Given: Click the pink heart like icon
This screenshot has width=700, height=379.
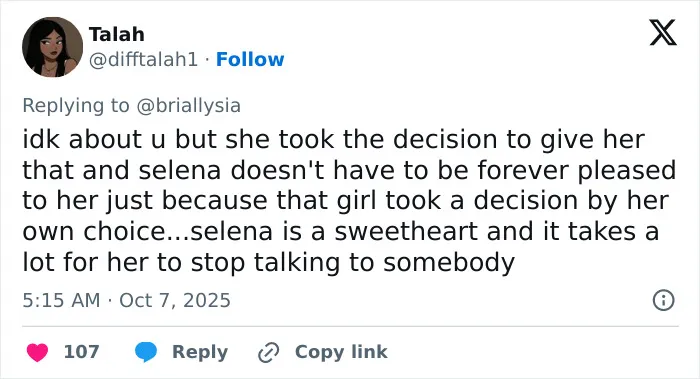Looking at the screenshot, I should (37, 352).
